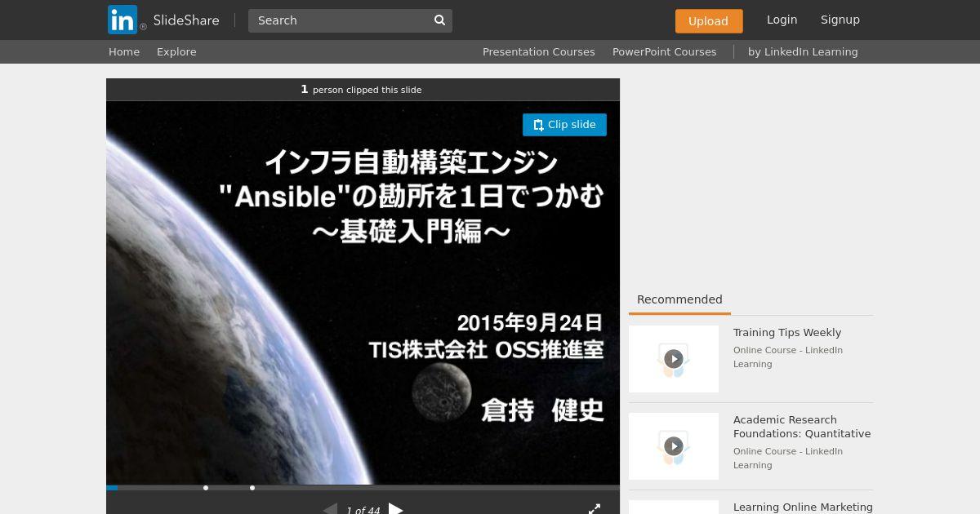This screenshot has height=514, width=980.
Task: Open Training Tips Weekly thumbnail
Action: 674,359
